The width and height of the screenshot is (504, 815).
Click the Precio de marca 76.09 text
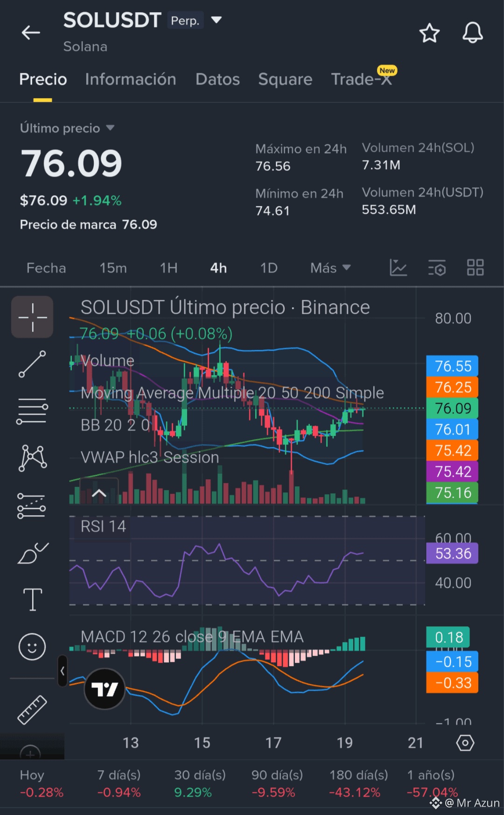point(88,225)
